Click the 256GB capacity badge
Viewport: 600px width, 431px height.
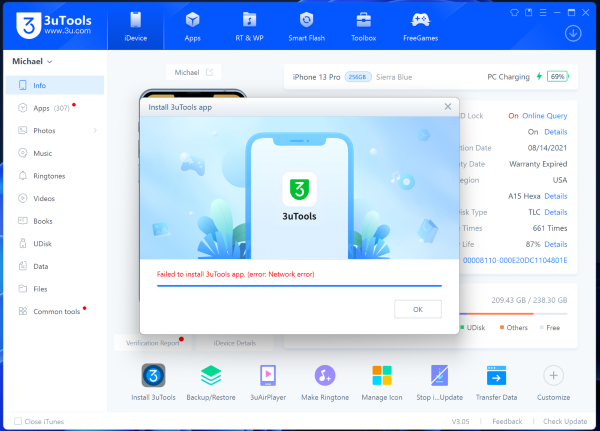[x=358, y=77]
